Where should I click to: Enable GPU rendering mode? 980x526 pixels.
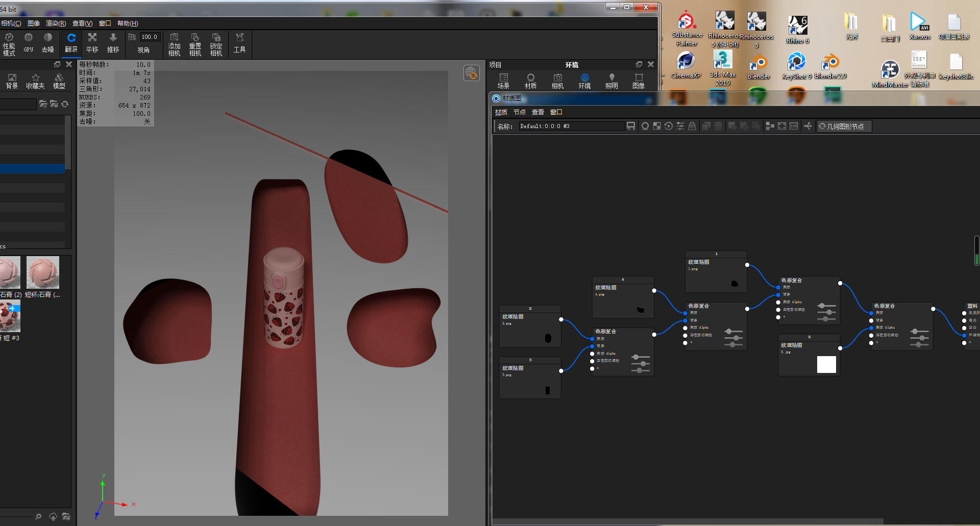pyautogui.click(x=28, y=43)
